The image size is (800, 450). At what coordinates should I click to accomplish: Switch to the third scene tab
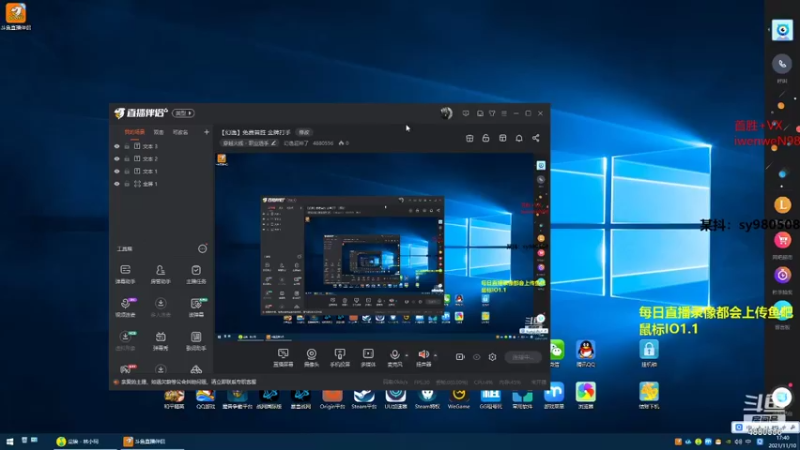click(x=180, y=132)
